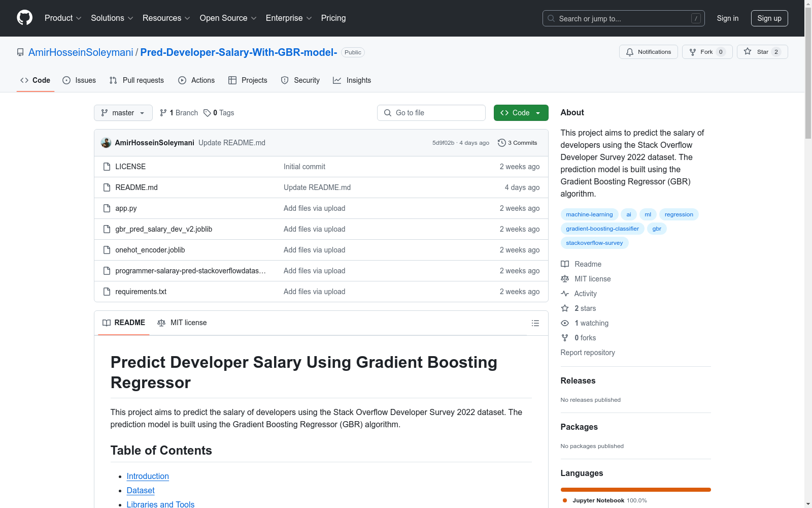Expand the Product menu

[63, 18]
